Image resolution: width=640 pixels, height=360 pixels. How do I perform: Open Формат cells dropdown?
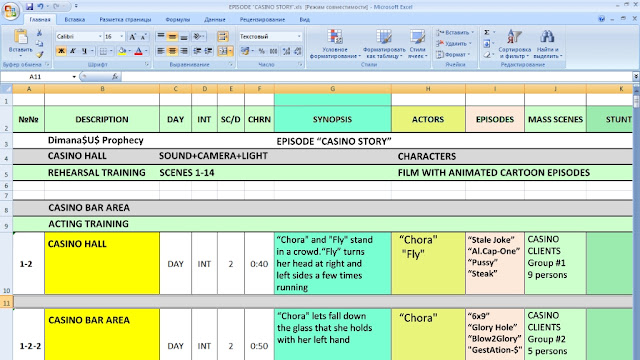point(453,54)
